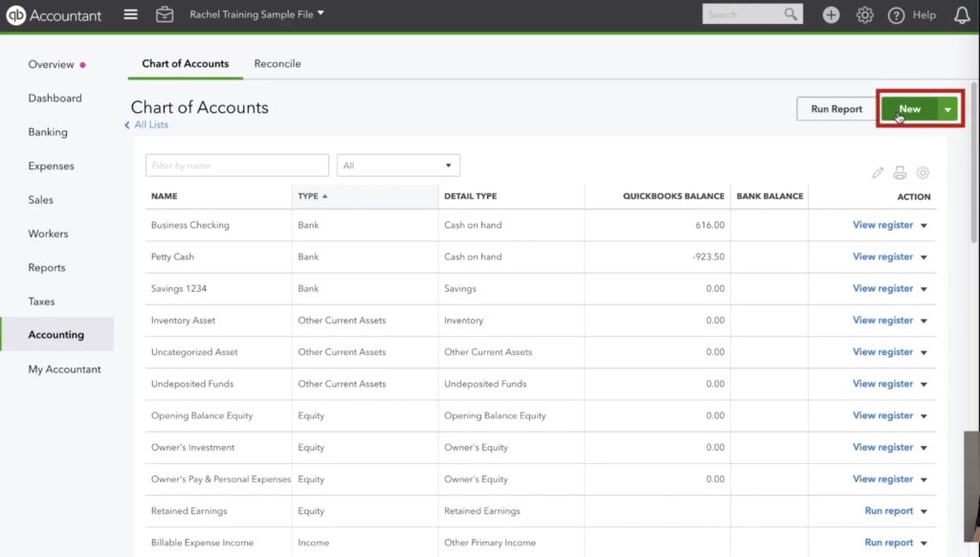Image resolution: width=980 pixels, height=557 pixels.
Task: Open table settings gear above the Action column
Action: pyautogui.click(x=923, y=172)
